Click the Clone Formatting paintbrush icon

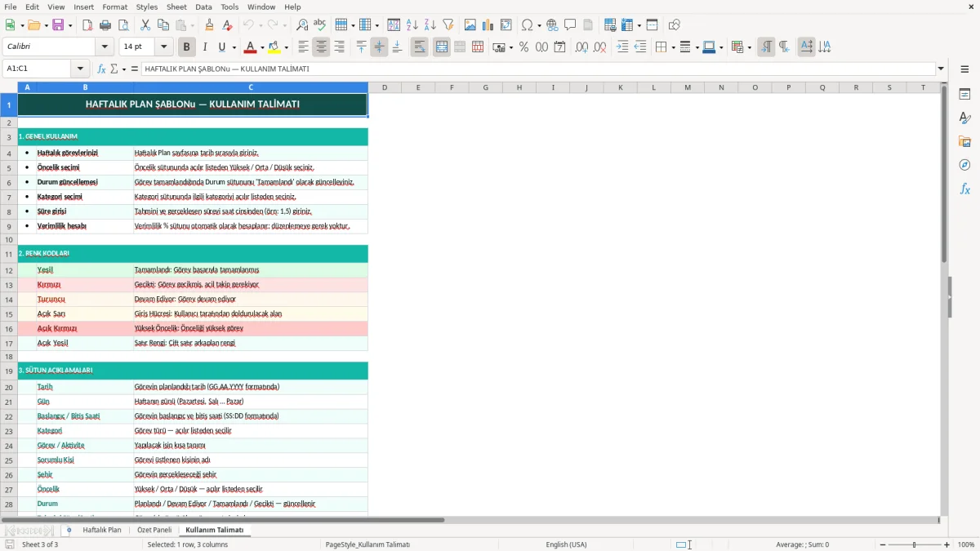(x=210, y=25)
